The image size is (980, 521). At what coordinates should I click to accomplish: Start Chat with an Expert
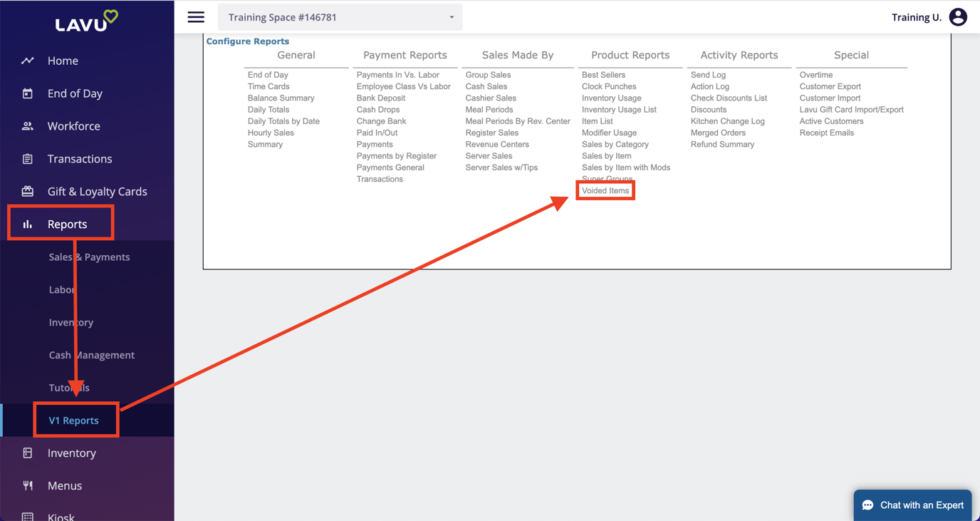912,505
